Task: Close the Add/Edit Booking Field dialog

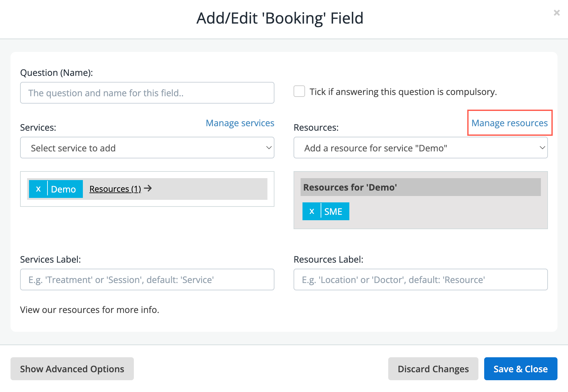Action: pyautogui.click(x=557, y=13)
